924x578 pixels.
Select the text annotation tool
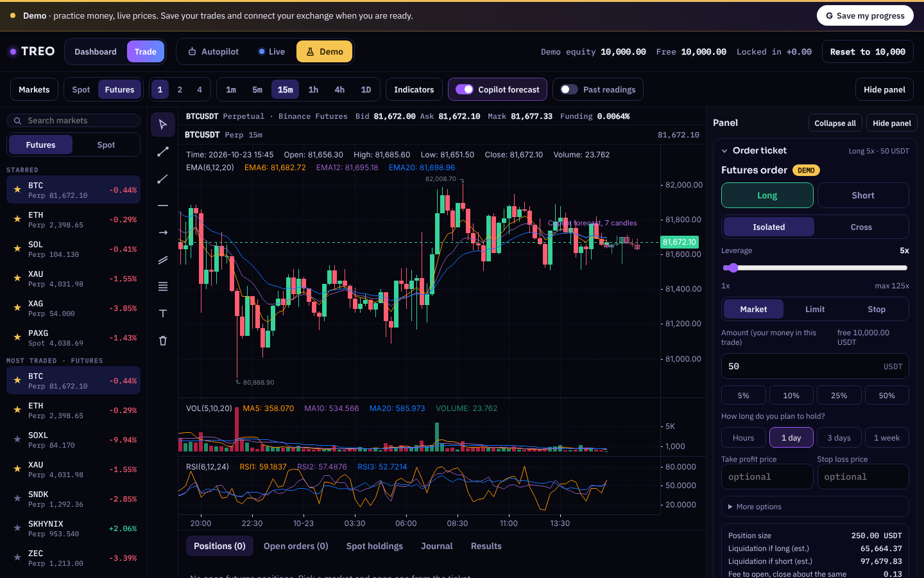coord(163,313)
